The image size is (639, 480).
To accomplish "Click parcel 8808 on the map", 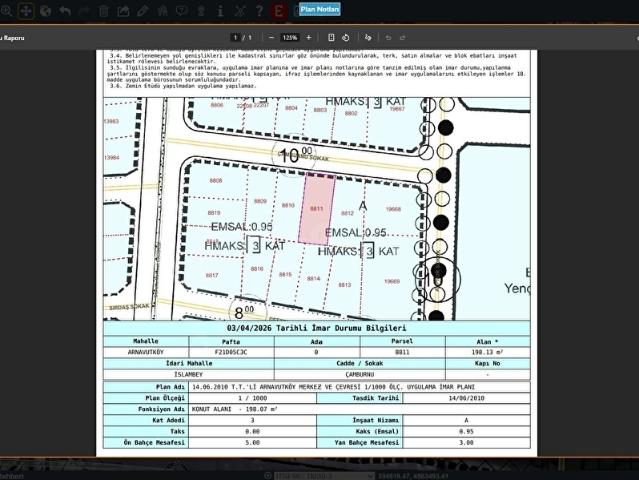I will [216, 180].
